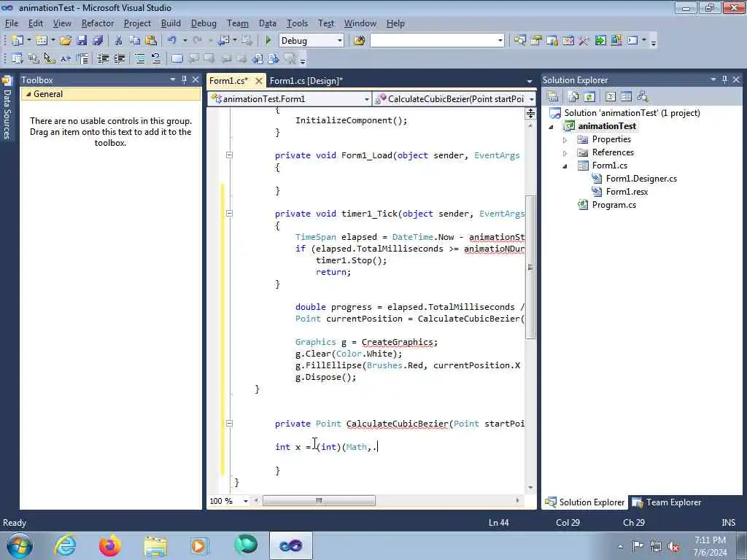This screenshot has width=747, height=560.
Task: Select Form1.resx in Solution Explorer
Action: coord(627,192)
